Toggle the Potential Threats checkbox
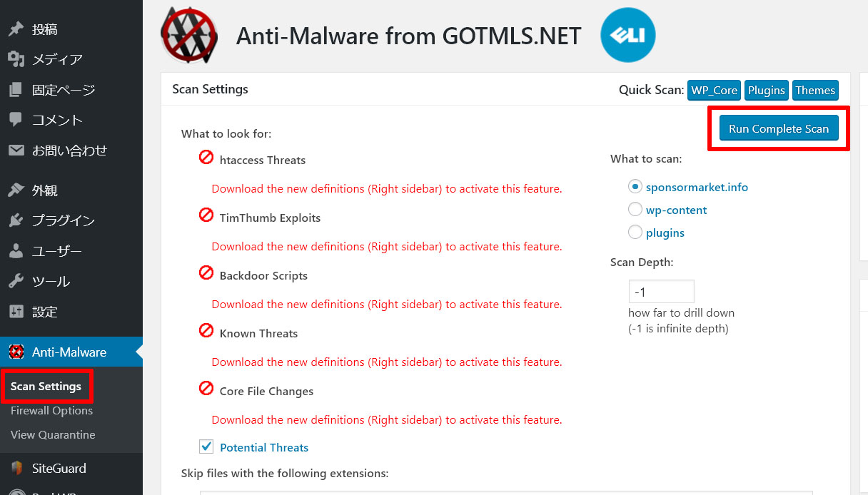Screen dimensions: 868x495 206,446
